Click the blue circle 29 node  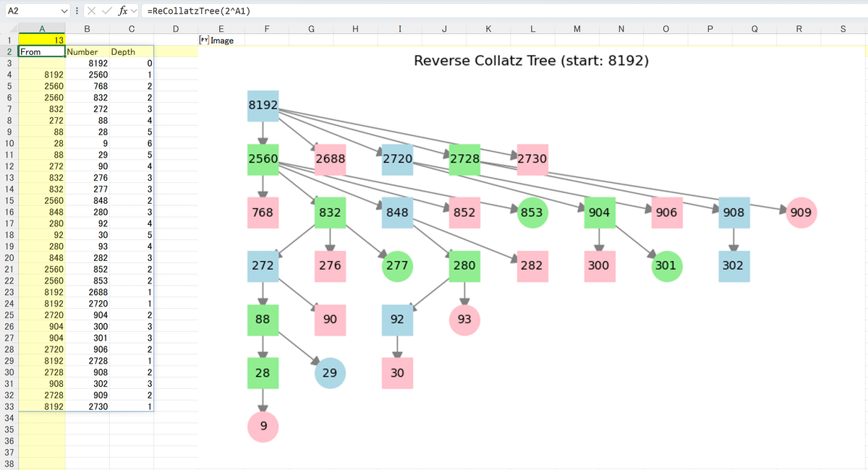coord(330,373)
